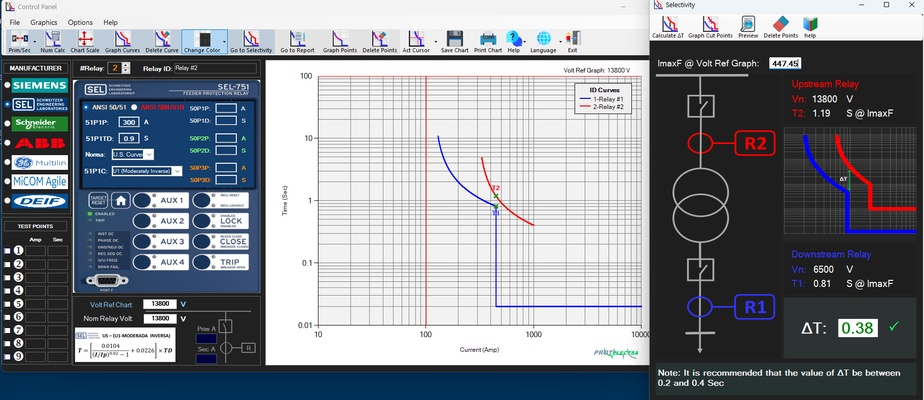Open the Help menu in menu bar
This screenshot has width=924, height=400.
point(111,22)
